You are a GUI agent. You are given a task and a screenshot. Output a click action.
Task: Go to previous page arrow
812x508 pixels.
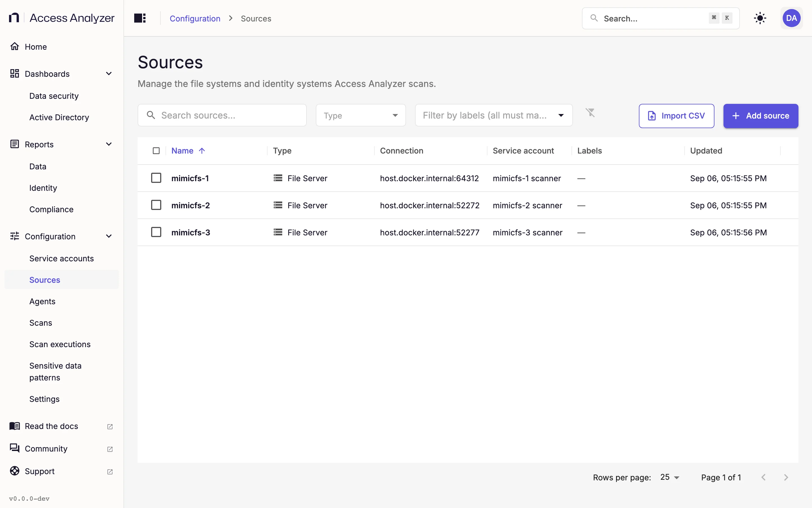click(763, 478)
